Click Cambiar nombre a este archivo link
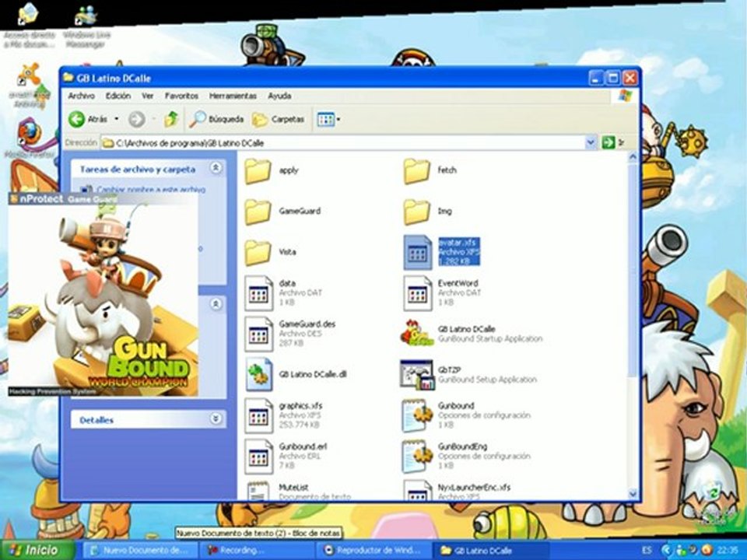 pos(151,190)
